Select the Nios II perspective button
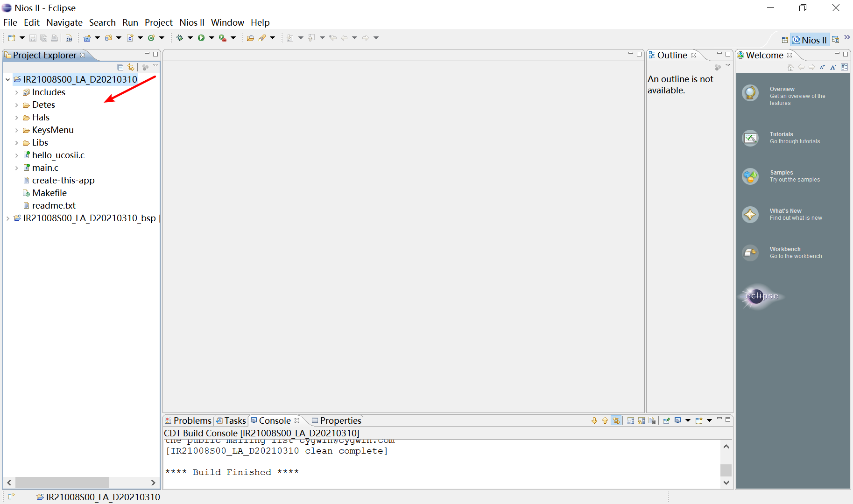 pyautogui.click(x=810, y=40)
